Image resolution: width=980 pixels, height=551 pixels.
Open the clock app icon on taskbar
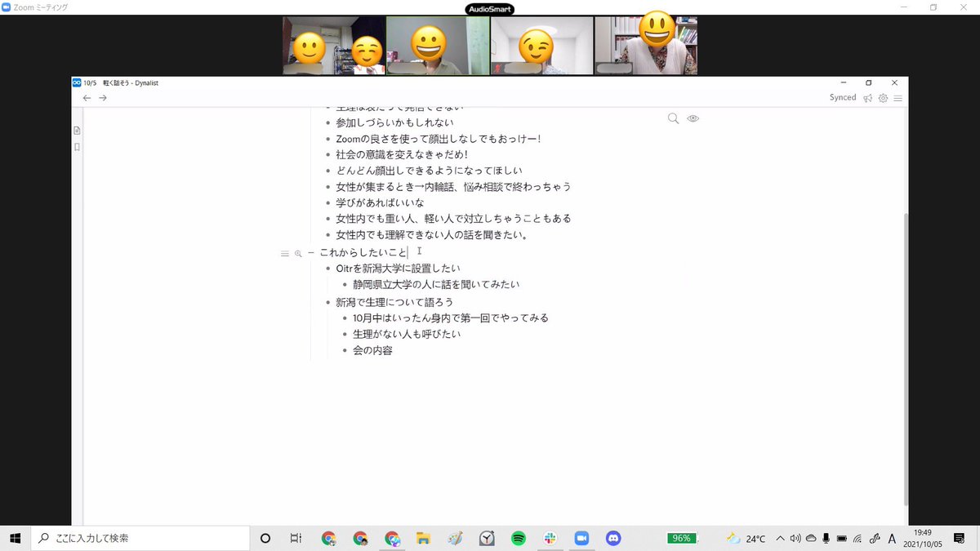coord(487,538)
